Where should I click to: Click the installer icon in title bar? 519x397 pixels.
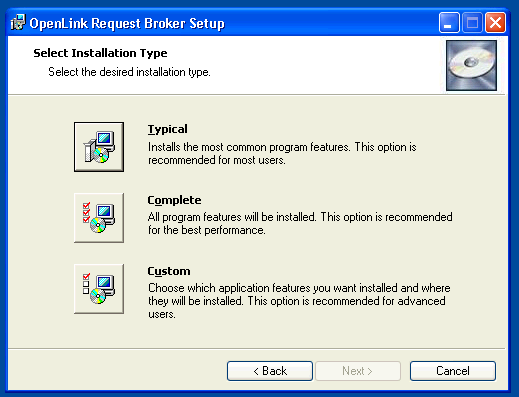pyautogui.click(x=18, y=23)
